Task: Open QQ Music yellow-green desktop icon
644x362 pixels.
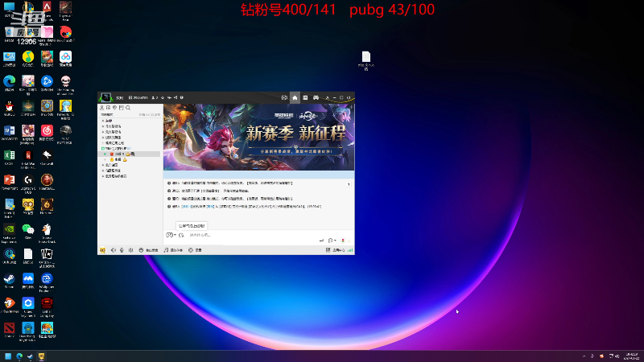Action: (x=28, y=59)
